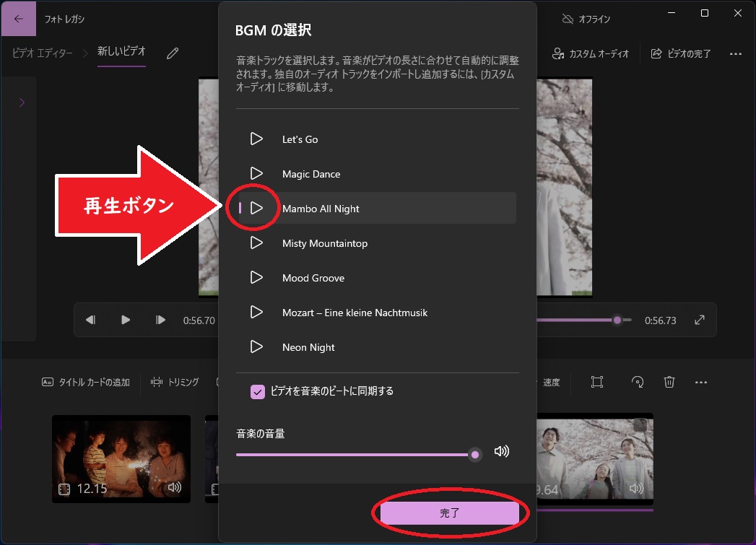756x545 pixels.
Task: Click volume icon on cherry blossom clip
Action: (636, 488)
